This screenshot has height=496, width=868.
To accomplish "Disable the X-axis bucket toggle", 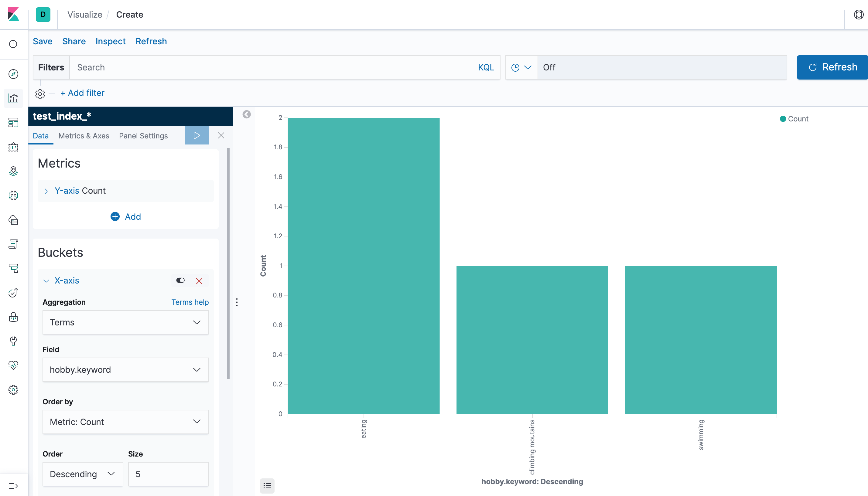I will pos(180,280).
